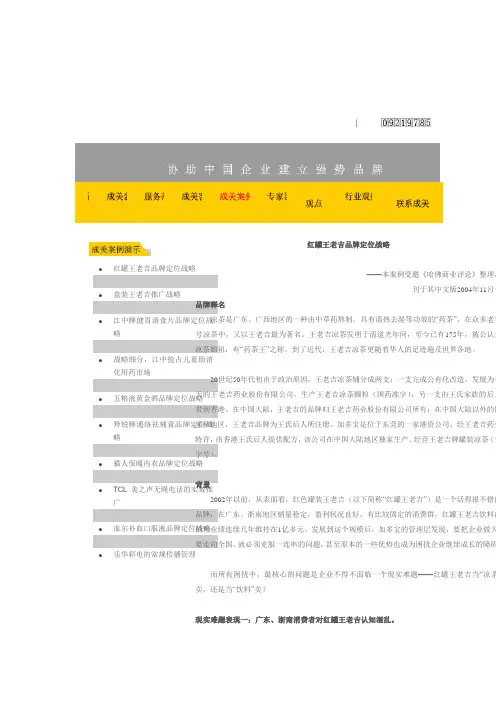The height and width of the screenshot is (702, 496).
Task: Open sidebar link 五粮液黄金酒品牌定位战略
Action: pos(158,398)
